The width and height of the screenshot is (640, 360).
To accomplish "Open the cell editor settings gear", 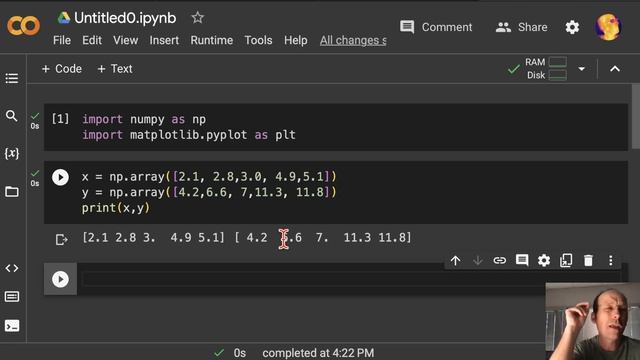I will 544,260.
